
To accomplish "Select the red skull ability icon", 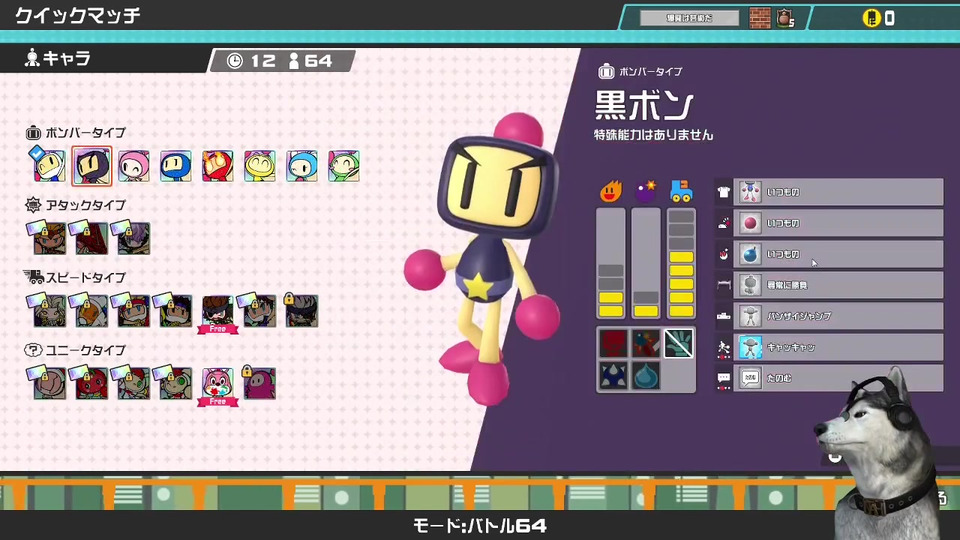I will [x=613, y=343].
